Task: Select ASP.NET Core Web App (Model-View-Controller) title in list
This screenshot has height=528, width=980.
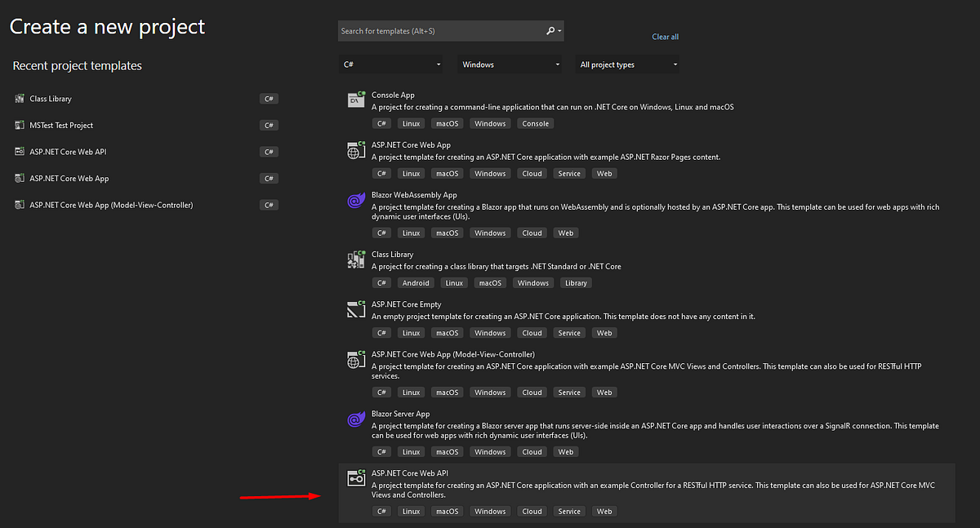Action: click(x=453, y=354)
